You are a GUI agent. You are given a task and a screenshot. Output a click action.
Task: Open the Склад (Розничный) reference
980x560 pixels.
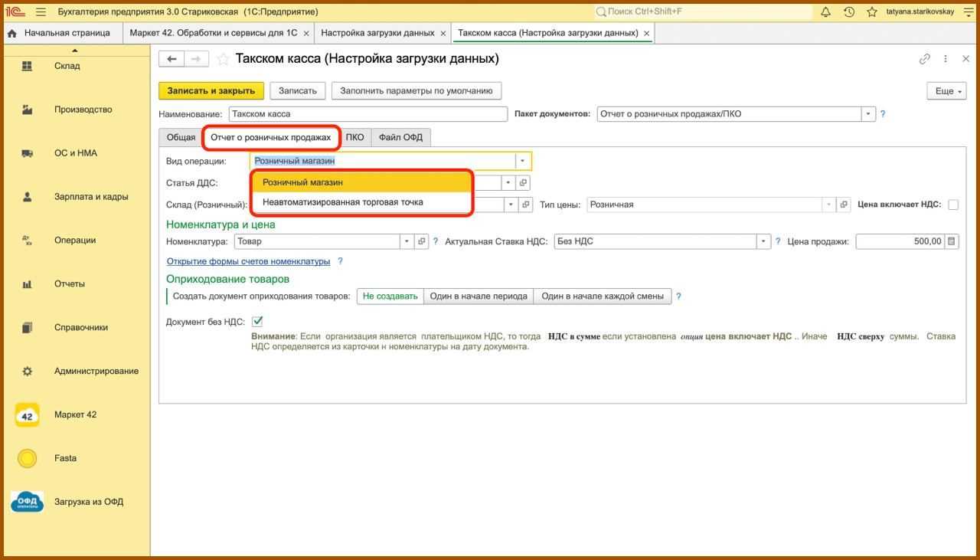pos(524,205)
